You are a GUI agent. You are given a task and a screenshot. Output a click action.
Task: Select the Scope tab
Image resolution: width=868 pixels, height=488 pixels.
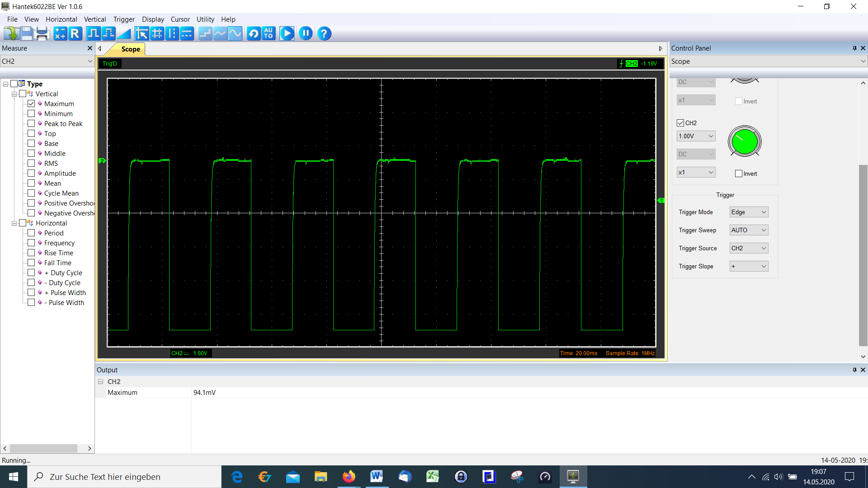(131, 49)
